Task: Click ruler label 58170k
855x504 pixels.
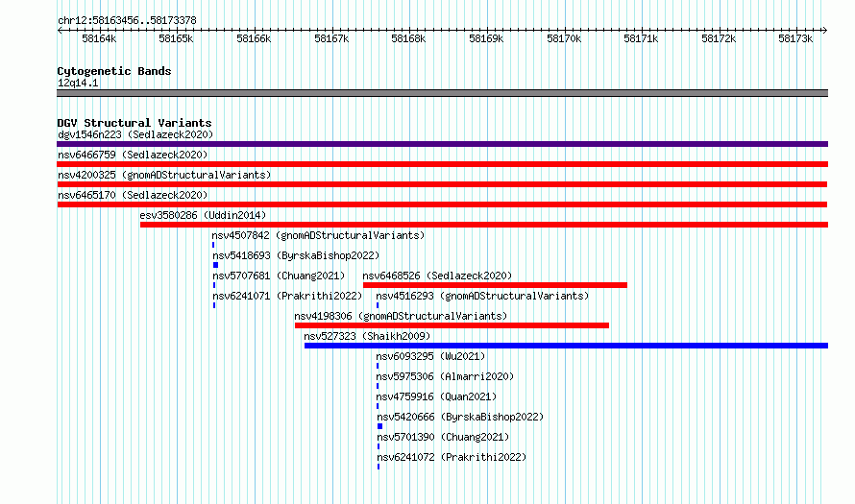Action: [x=564, y=38]
